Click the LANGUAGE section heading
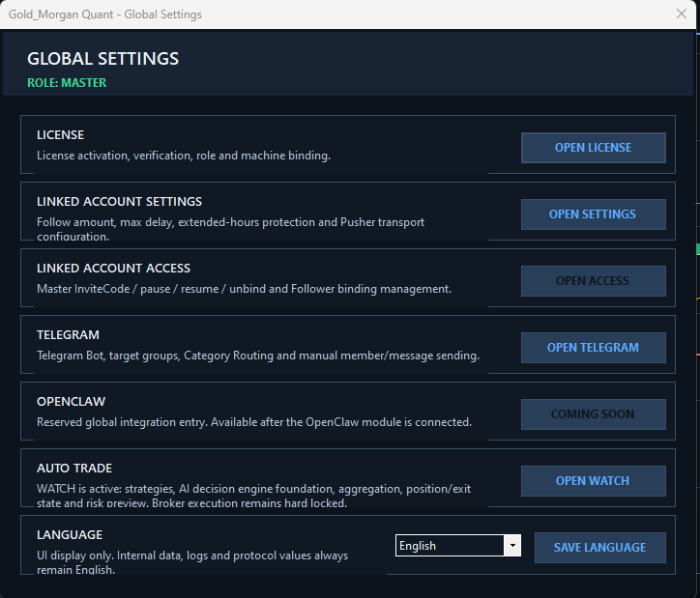The height and width of the screenshot is (598, 700). point(70,534)
